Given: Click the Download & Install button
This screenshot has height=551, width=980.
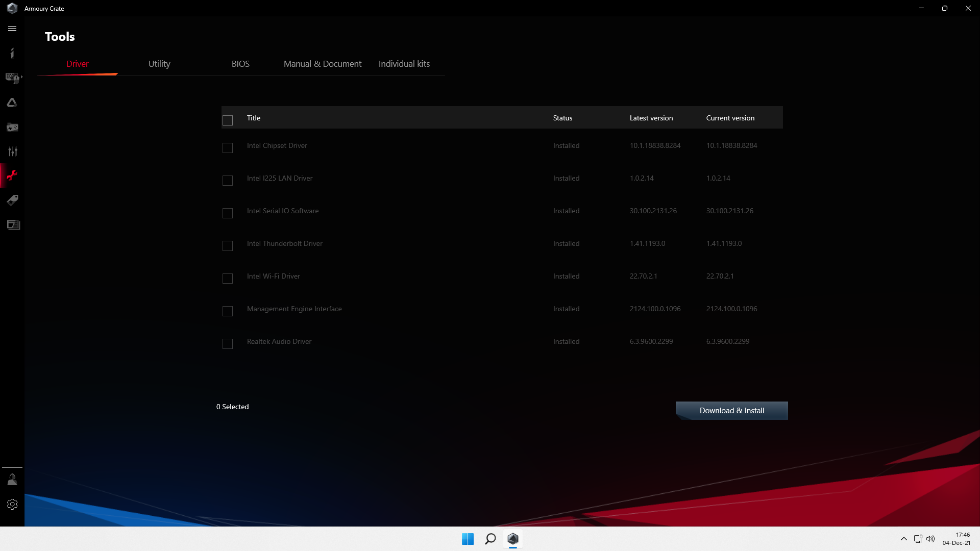Looking at the screenshot, I should [x=731, y=411].
